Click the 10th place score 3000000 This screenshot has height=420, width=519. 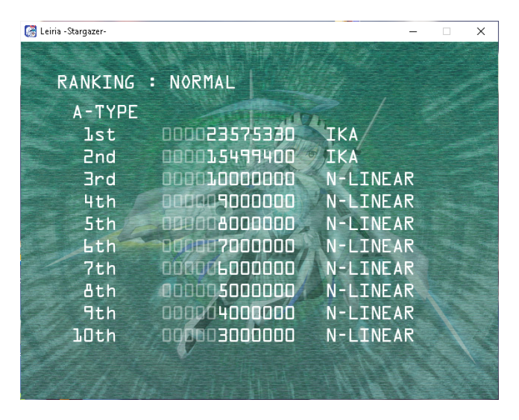click(x=256, y=335)
